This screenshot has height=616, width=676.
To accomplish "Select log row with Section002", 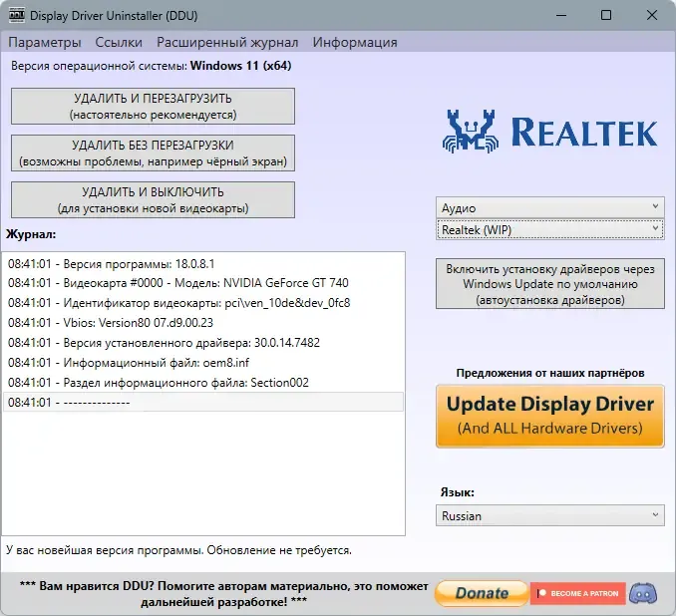I will pyautogui.click(x=203, y=383).
